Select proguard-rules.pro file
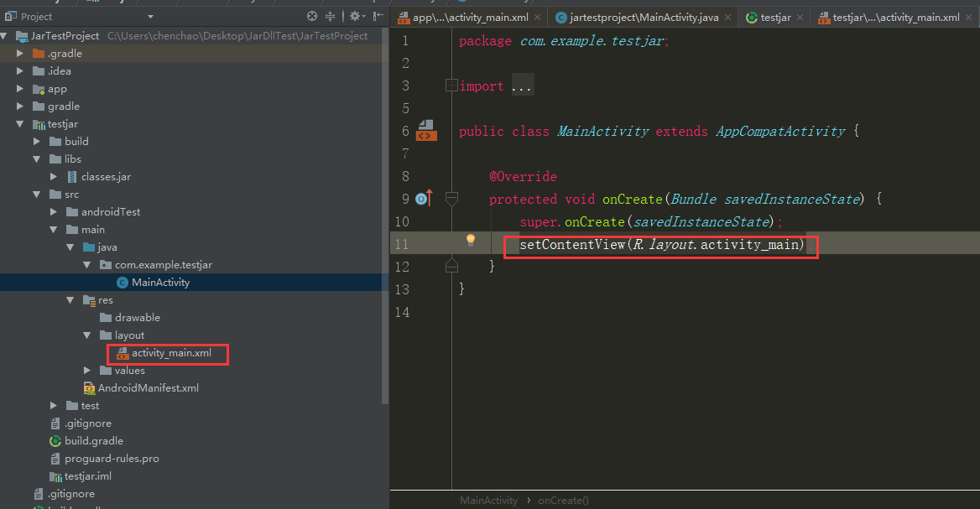980x509 pixels. pos(112,459)
